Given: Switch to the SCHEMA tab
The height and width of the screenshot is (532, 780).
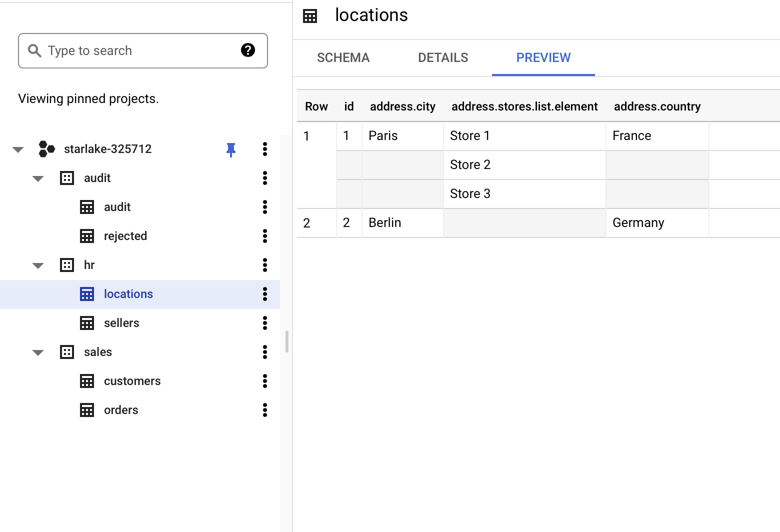Looking at the screenshot, I should pyautogui.click(x=343, y=57).
